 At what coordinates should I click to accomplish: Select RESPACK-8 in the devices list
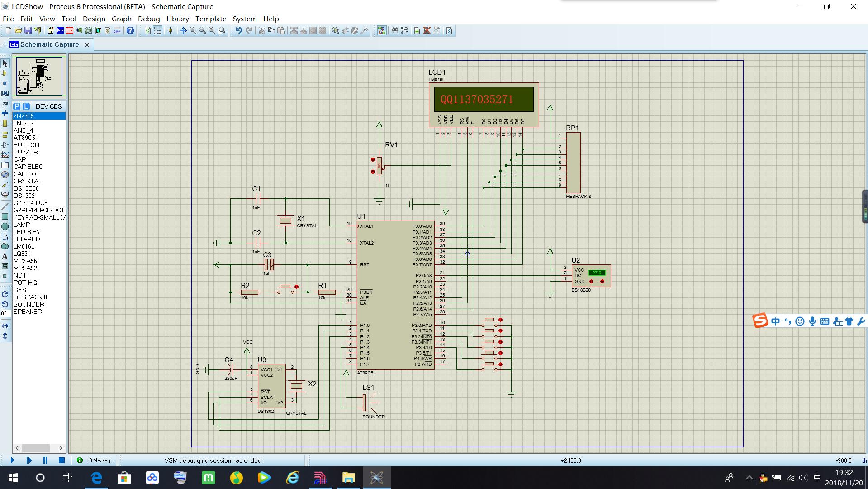[x=39, y=297]
